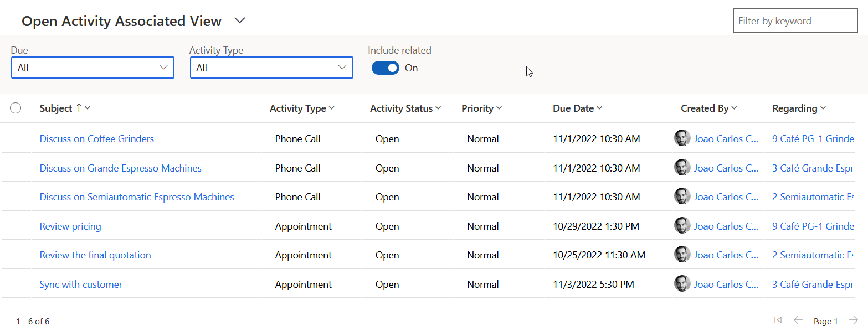868x331 pixels.
Task: Click avatar in Discuss on Coffee Grinders row
Action: point(682,138)
